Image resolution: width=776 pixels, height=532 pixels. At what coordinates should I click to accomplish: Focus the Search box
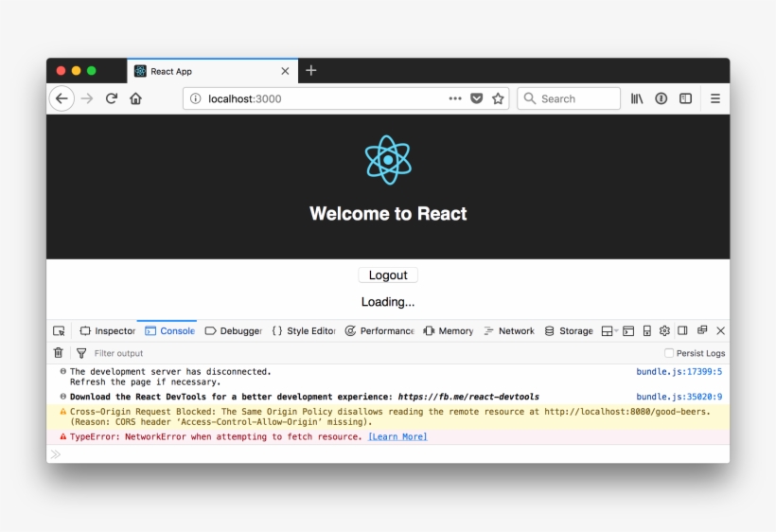569,98
